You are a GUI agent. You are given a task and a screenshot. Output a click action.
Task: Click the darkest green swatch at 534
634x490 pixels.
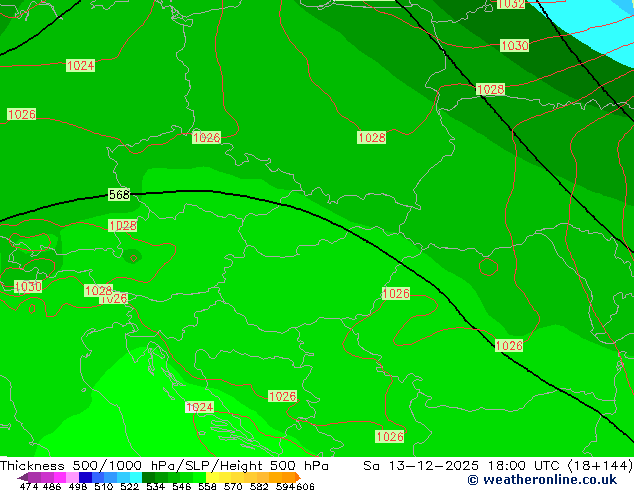pyautogui.click(x=148, y=477)
